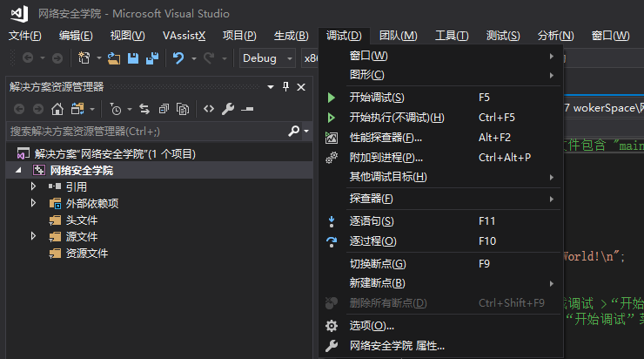644x359 pixels.
Task: Expand the 引用 tree node
Action: (33, 186)
